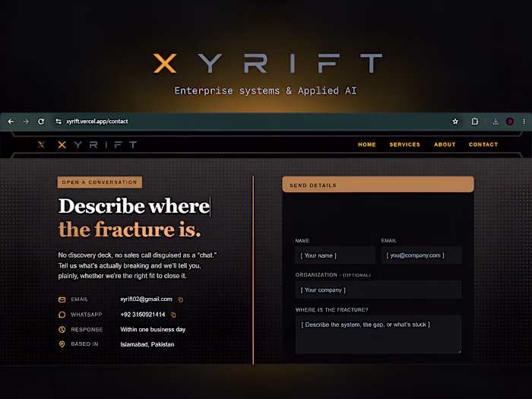Select the CONTACT nav item
The image size is (532, 399).
tap(483, 144)
